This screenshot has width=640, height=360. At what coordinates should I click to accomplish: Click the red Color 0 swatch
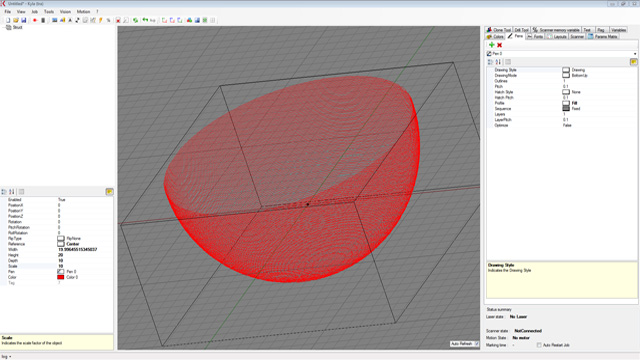click(60, 277)
